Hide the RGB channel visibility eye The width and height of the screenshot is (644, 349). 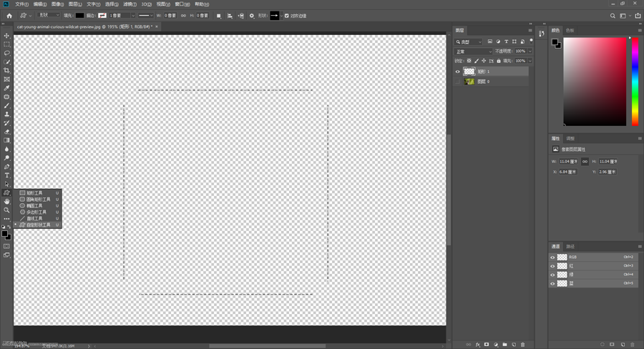point(552,257)
